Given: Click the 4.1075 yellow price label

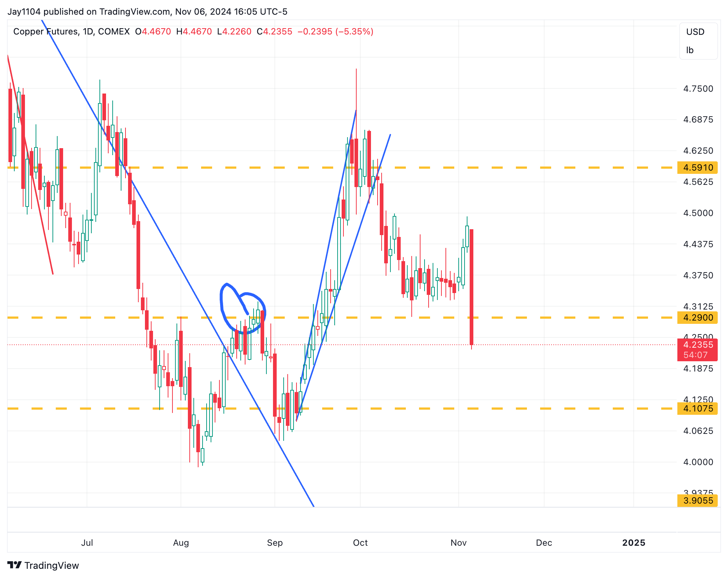Looking at the screenshot, I should [x=697, y=409].
